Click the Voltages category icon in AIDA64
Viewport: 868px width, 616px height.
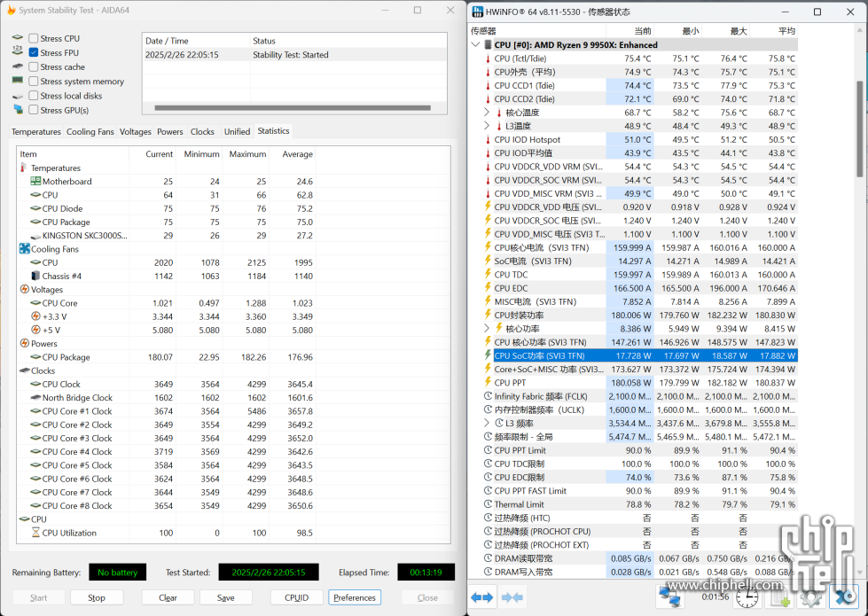tap(24, 289)
